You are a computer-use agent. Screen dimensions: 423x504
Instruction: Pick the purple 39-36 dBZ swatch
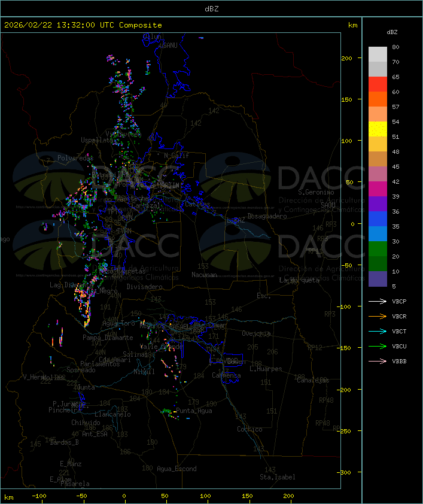[378, 204]
